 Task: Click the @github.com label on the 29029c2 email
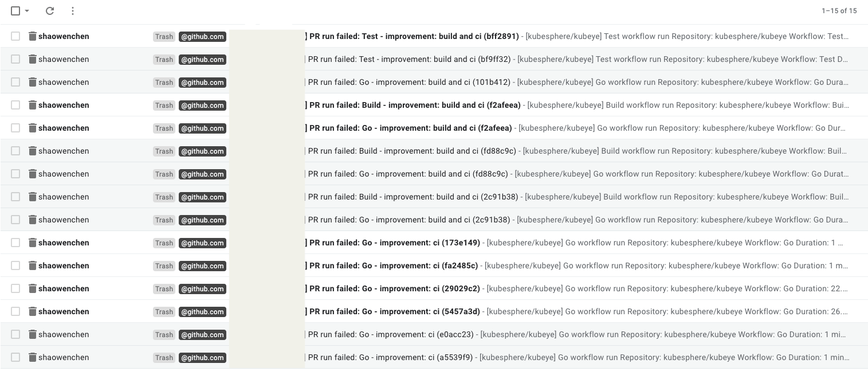(202, 288)
